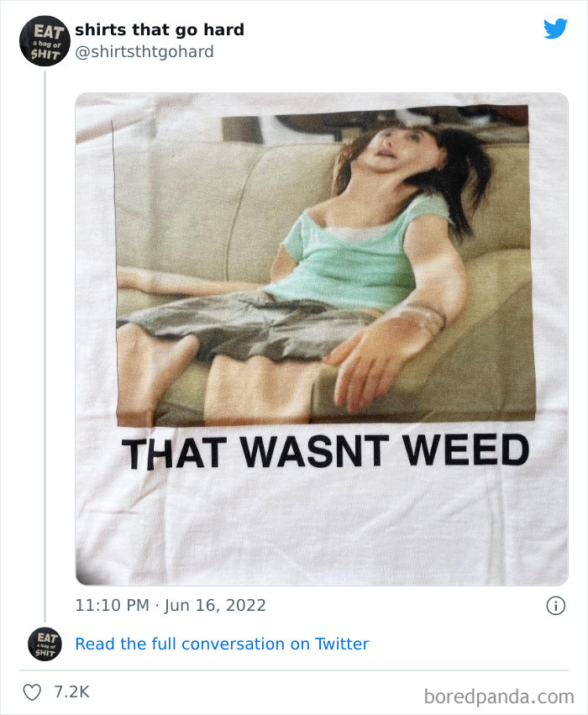Visit the @shirtsthtgohard handle
The height and width of the screenshot is (715, 588).
(x=144, y=52)
